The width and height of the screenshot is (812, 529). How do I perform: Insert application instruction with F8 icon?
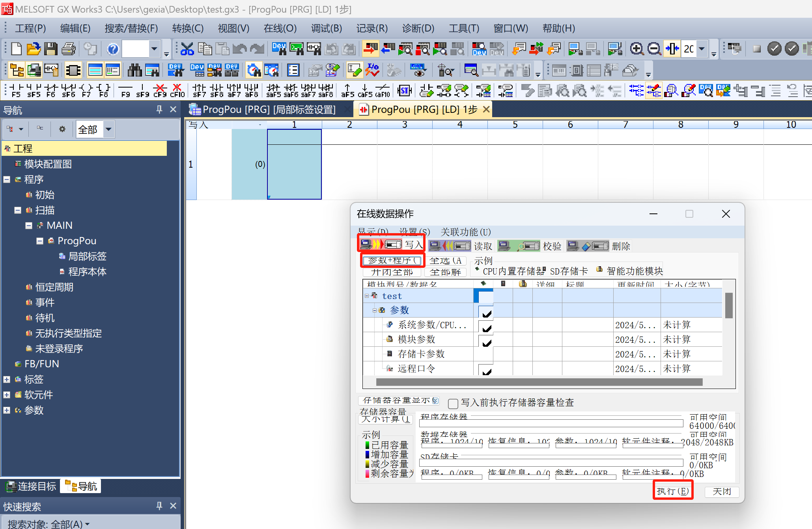[103, 90]
